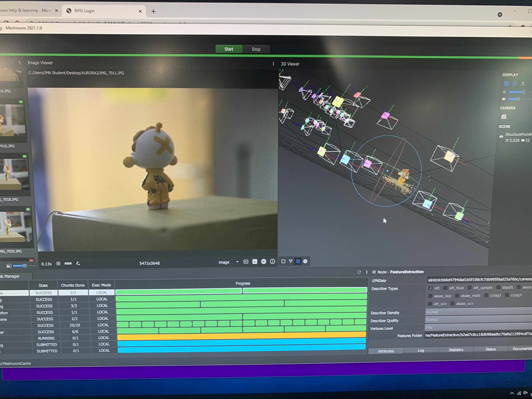Click the globe icon in the Image Viewer toolbar
The width and height of the screenshot is (532, 399).
[264, 261]
